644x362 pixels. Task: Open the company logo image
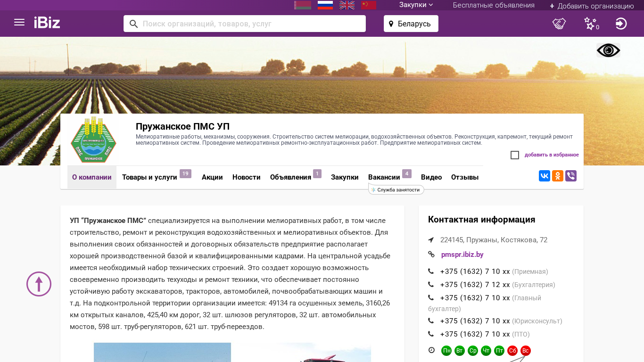pos(93,140)
